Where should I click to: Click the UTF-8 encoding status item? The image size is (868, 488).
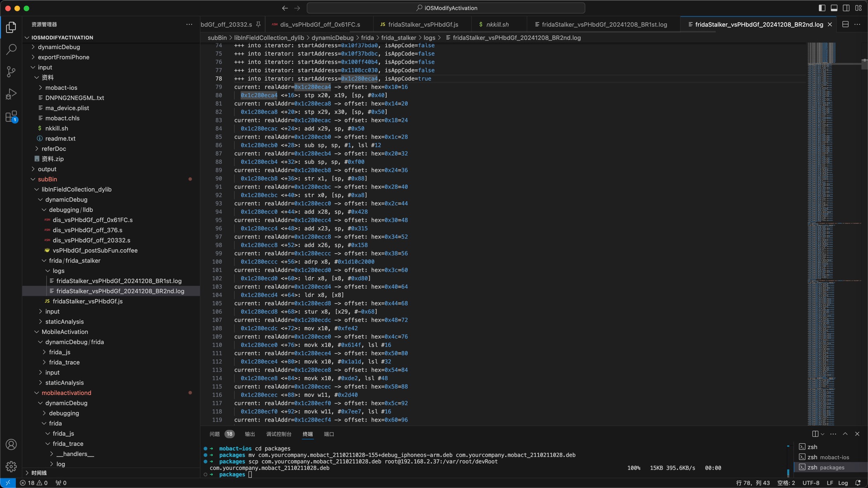(x=810, y=483)
